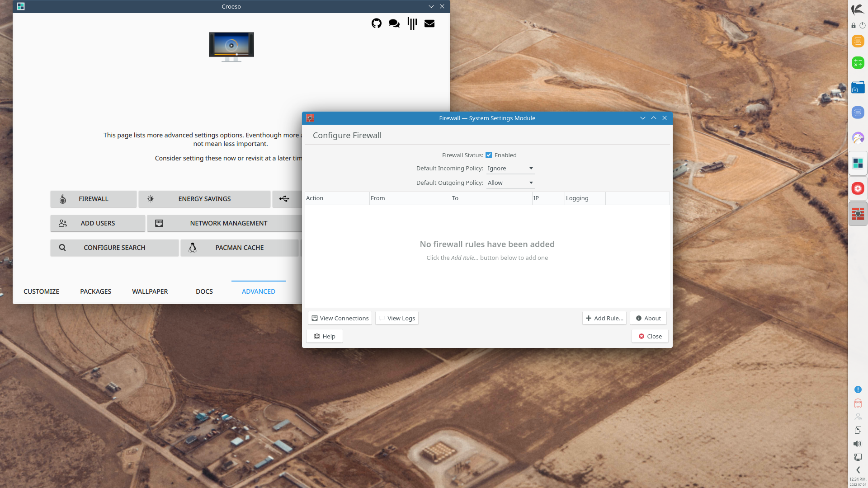This screenshot has height=488, width=868.
Task: Click the envelope mail icon in Croeso
Action: click(429, 23)
